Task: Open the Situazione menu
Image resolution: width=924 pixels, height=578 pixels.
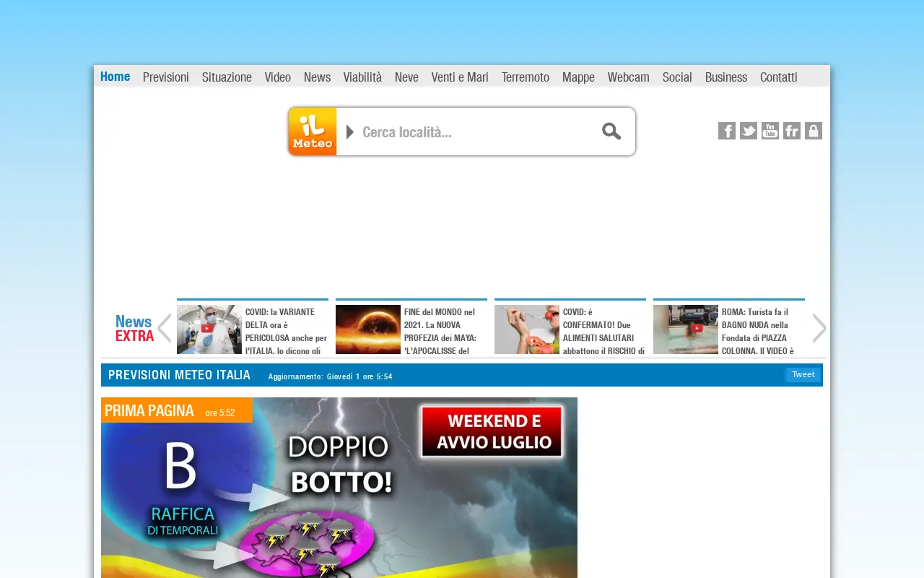Action: point(227,77)
